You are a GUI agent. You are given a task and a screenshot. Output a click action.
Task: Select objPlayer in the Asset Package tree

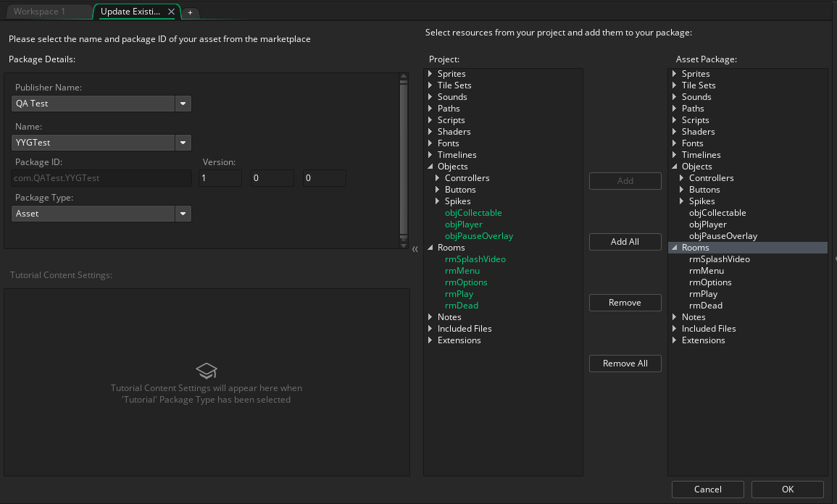point(708,224)
